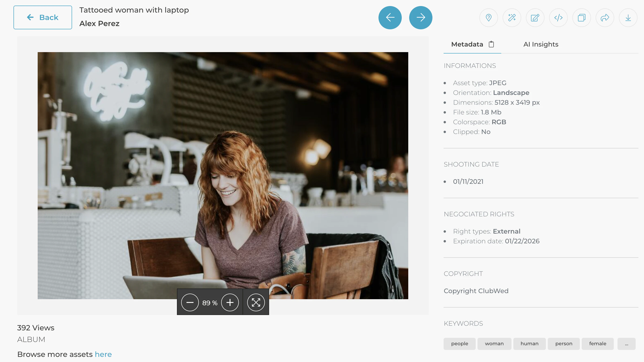644x362 pixels.
Task: Zoom in on the image
Action: pyautogui.click(x=230, y=302)
